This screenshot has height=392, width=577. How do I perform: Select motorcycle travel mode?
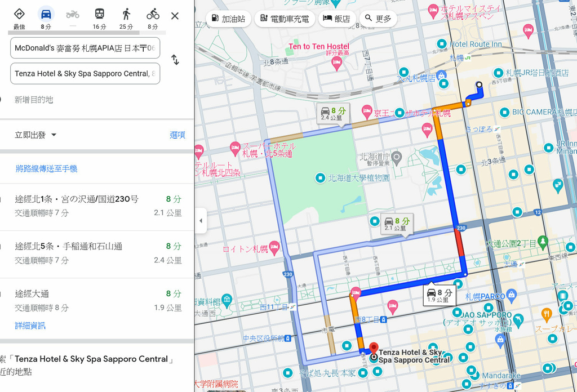click(73, 14)
